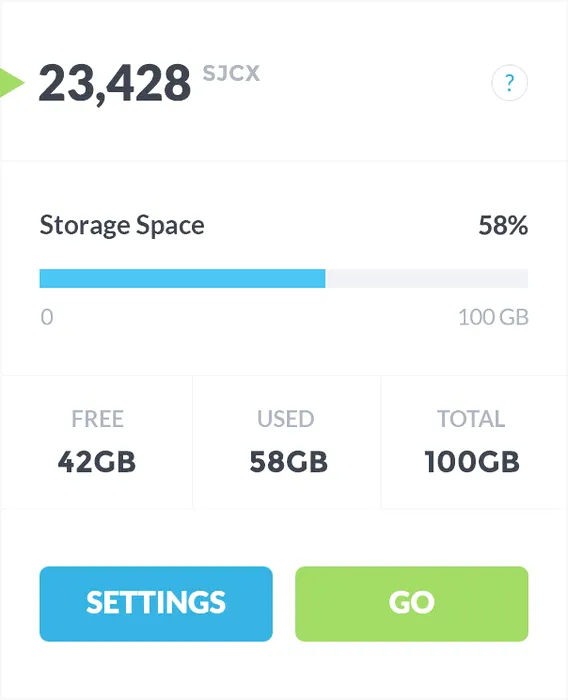568x700 pixels.
Task: Select the USED 58GB stat cell
Action: 287,442
